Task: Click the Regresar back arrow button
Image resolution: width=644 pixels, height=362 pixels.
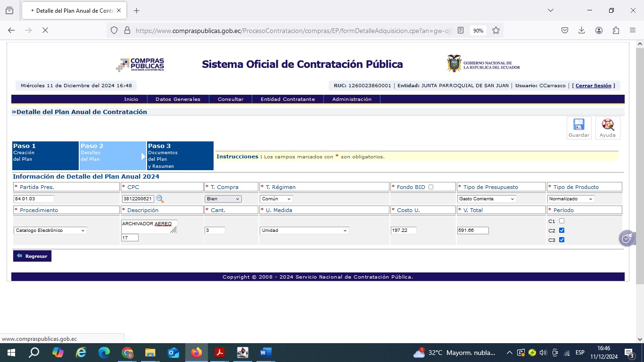Action: tap(32, 256)
